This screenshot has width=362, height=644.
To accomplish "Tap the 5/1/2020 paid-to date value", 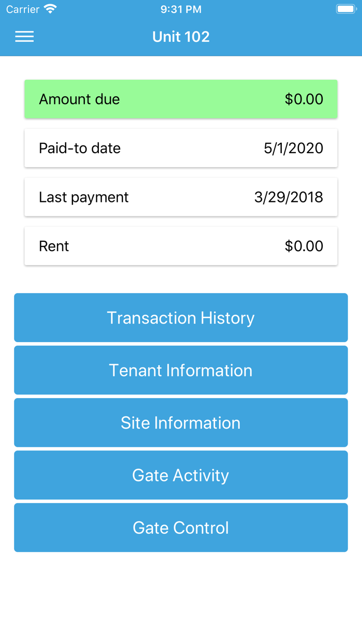I will pyautogui.click(x=293, y=148).
